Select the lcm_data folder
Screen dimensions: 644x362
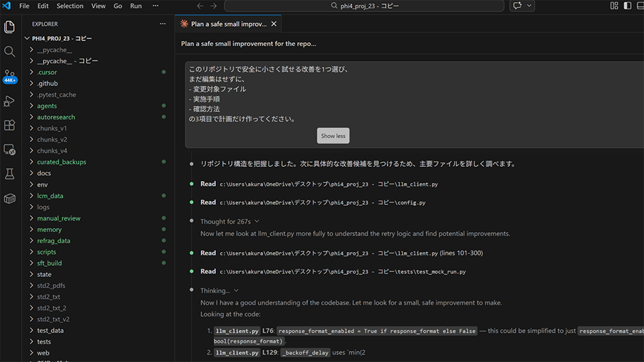50,196
